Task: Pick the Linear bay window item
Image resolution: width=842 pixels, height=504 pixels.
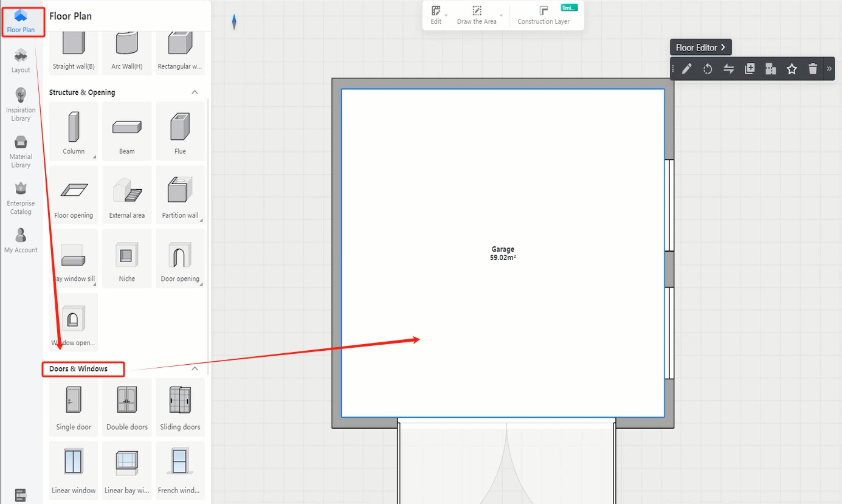Action: [x=127, y=471]
